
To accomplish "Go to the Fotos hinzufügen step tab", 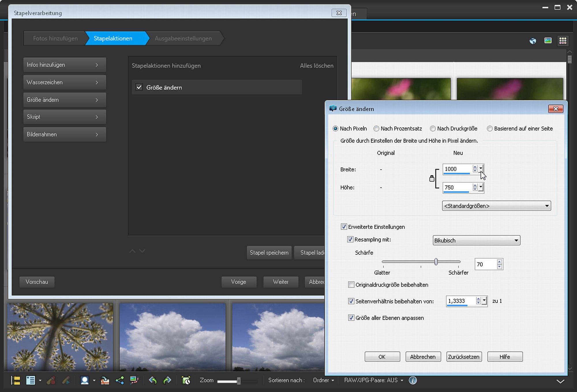I will (x=55, y=38).
